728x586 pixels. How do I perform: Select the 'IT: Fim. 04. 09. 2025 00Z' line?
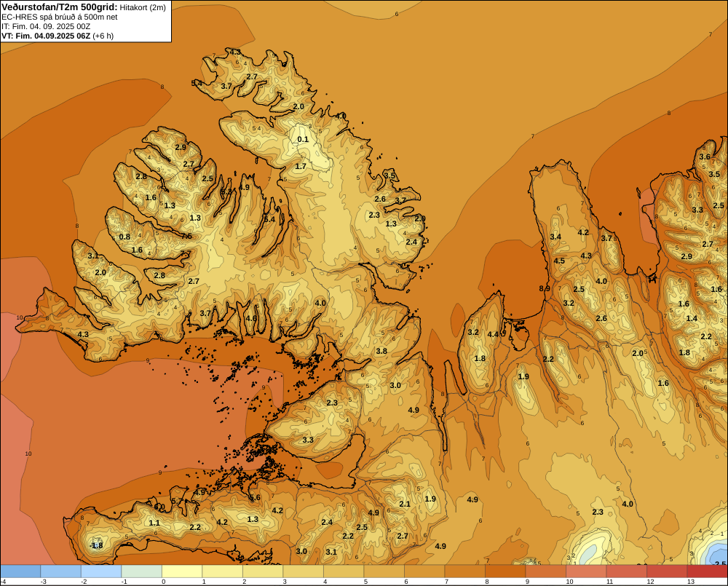pos(46,26)
